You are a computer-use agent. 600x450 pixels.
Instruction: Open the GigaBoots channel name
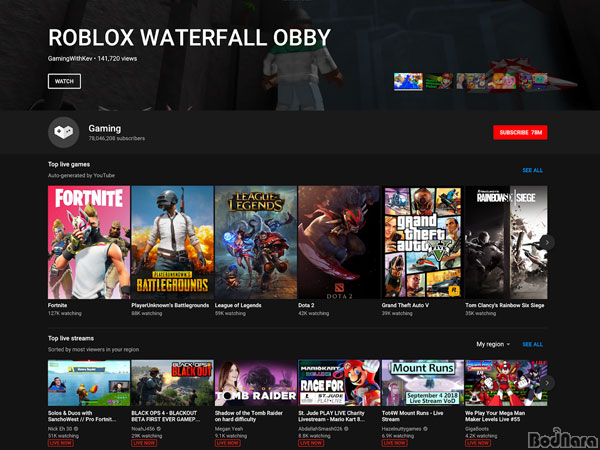[477, 429]
